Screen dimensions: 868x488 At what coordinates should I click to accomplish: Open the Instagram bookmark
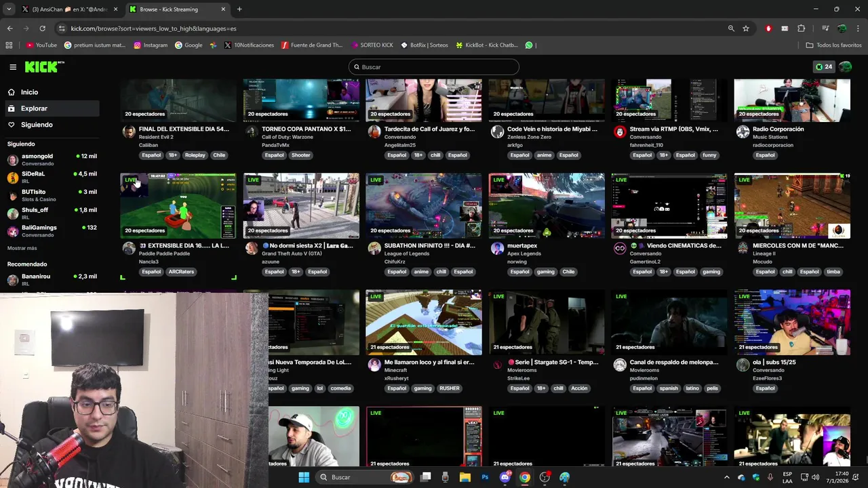coord(151,45)
